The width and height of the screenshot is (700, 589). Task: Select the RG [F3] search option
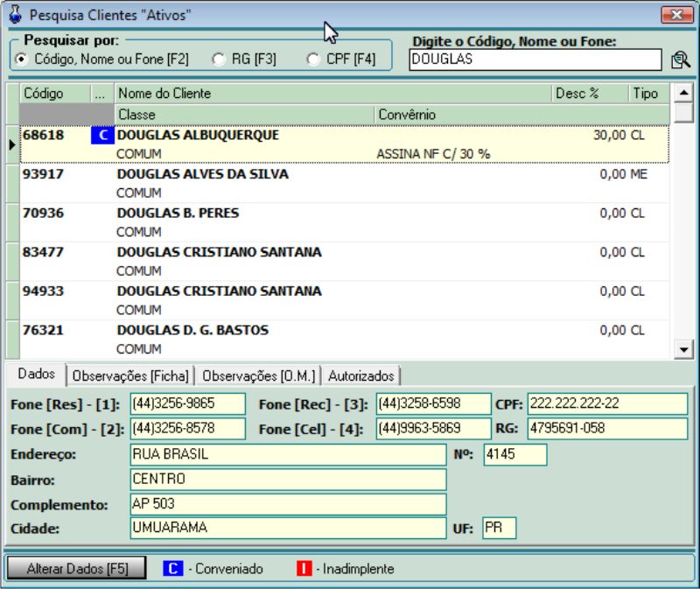219,60
